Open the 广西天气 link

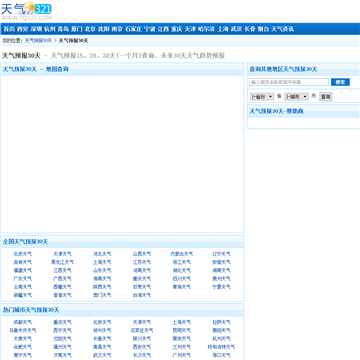pyautogui.click(x=62, y=279)
